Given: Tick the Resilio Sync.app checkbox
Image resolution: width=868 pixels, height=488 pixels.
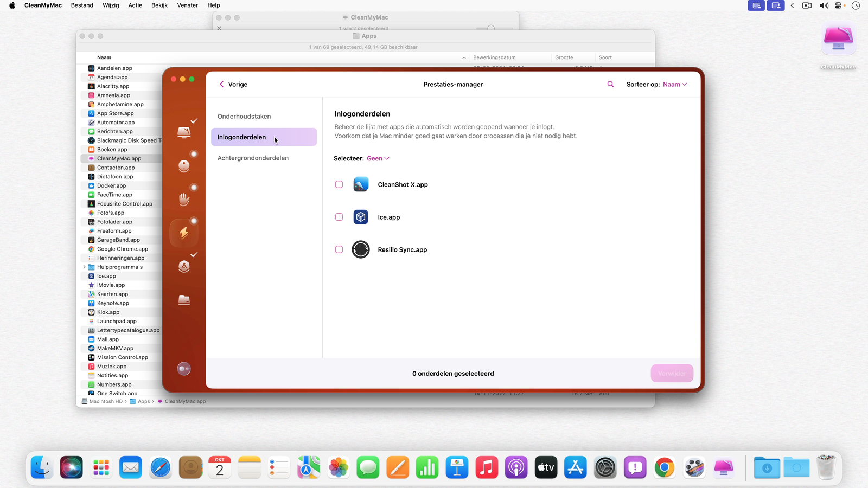Looking at the screenshot, I should tap(339, 249).
